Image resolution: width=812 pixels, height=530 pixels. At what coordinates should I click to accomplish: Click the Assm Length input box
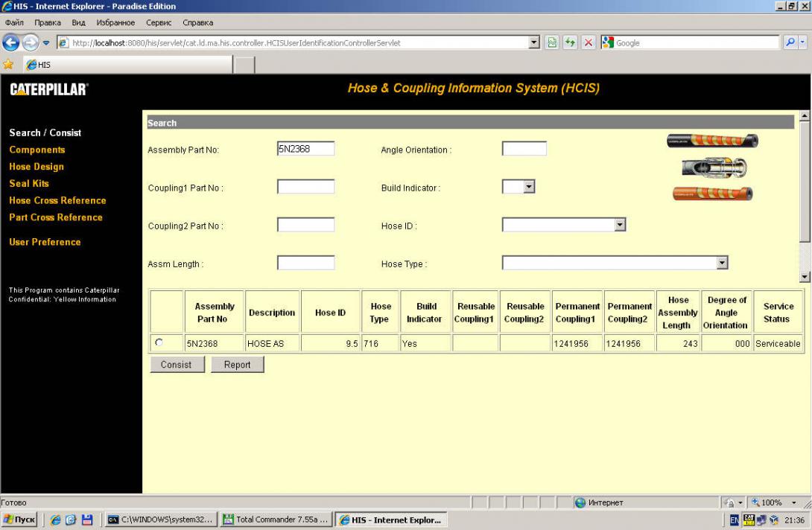click(x=305, y=264)
